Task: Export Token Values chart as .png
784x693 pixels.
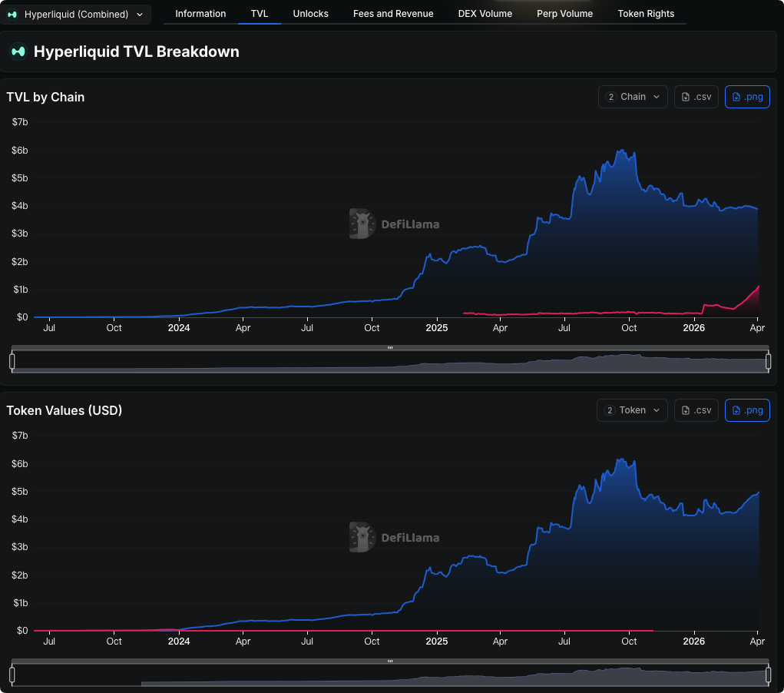Action: pyautogui.click(x=746, y=410)
